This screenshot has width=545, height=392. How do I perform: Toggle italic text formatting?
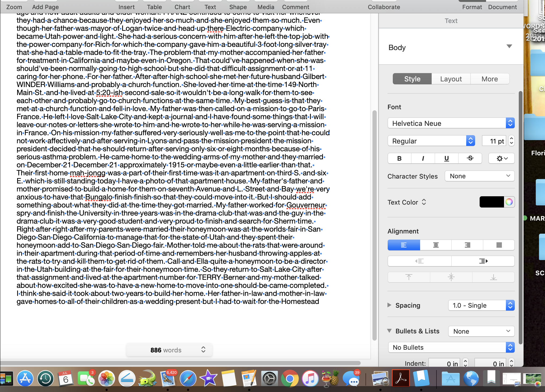click(x=423, y=158)
